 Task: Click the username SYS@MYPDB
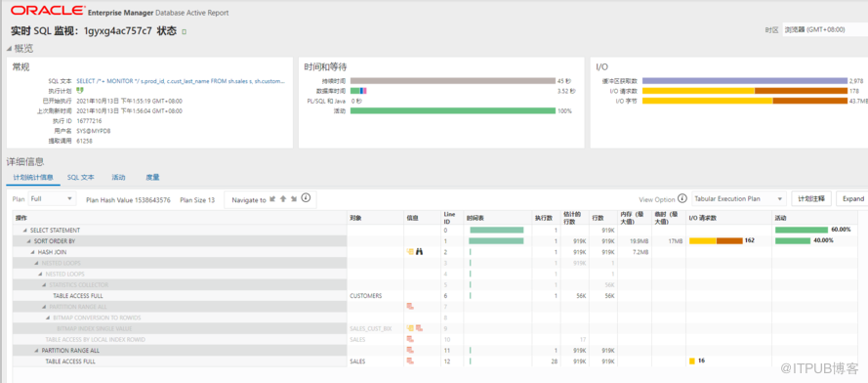93,131
